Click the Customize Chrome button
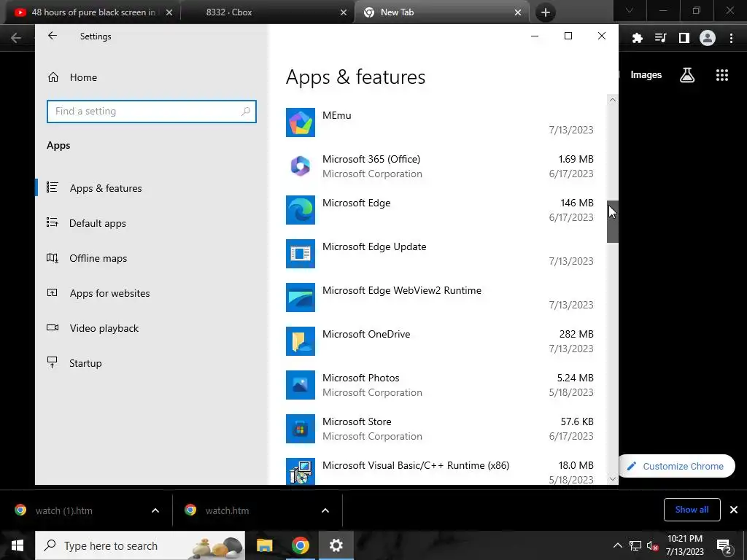 [x=676, y=466]
